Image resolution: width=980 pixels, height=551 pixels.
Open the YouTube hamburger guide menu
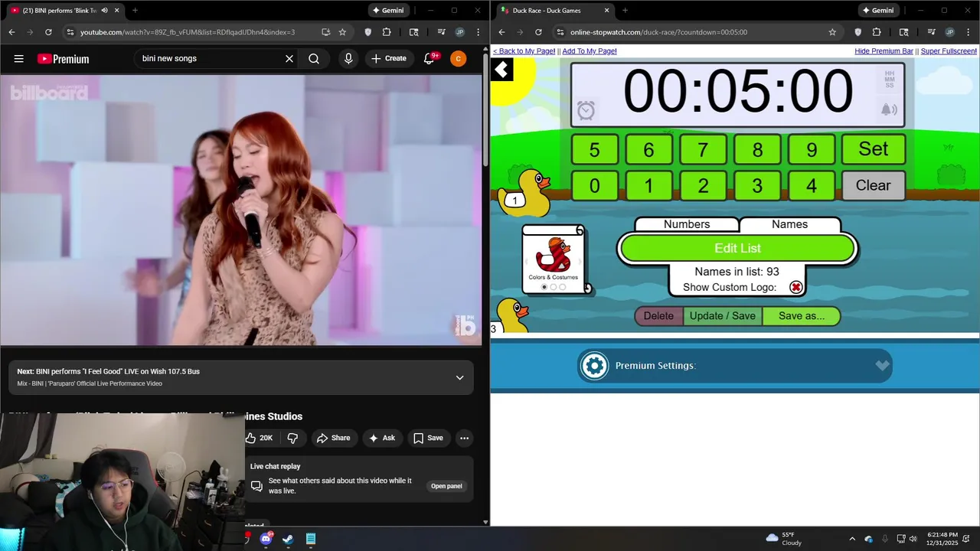click(19, 59)
